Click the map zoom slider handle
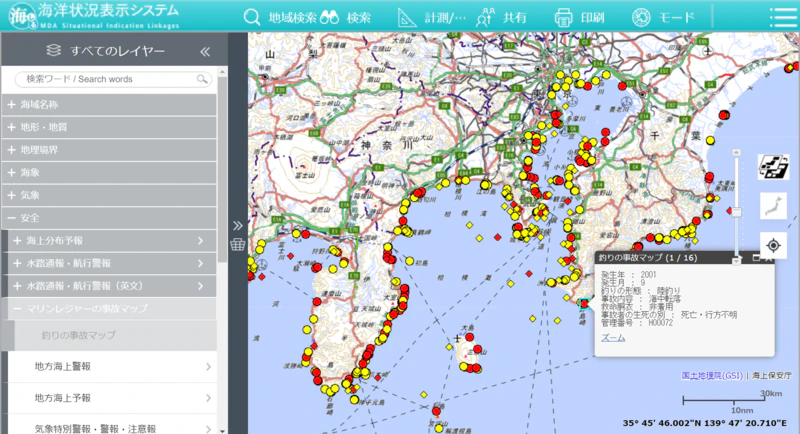This screenshot has height=434, width=800. tap(738, 211)
